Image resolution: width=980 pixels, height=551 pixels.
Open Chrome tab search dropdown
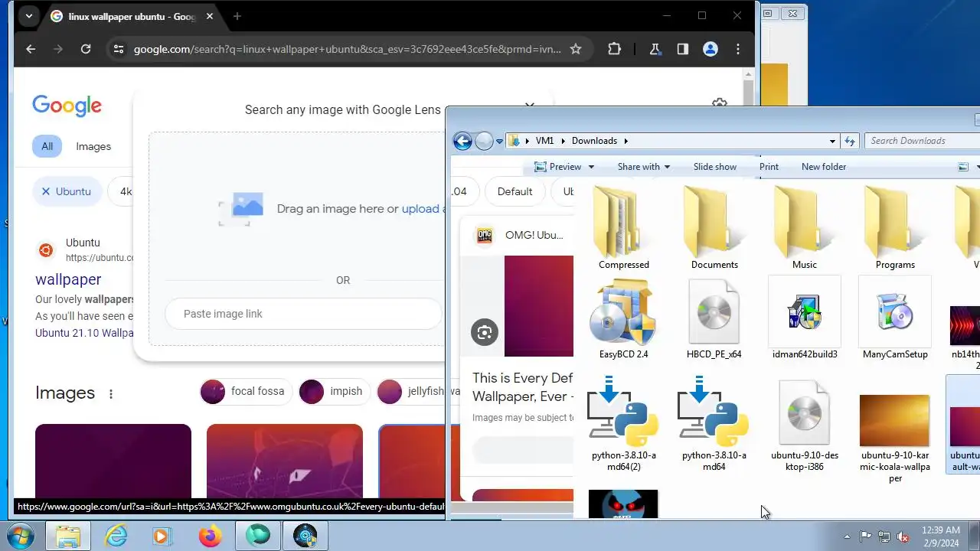coord(28,16)
